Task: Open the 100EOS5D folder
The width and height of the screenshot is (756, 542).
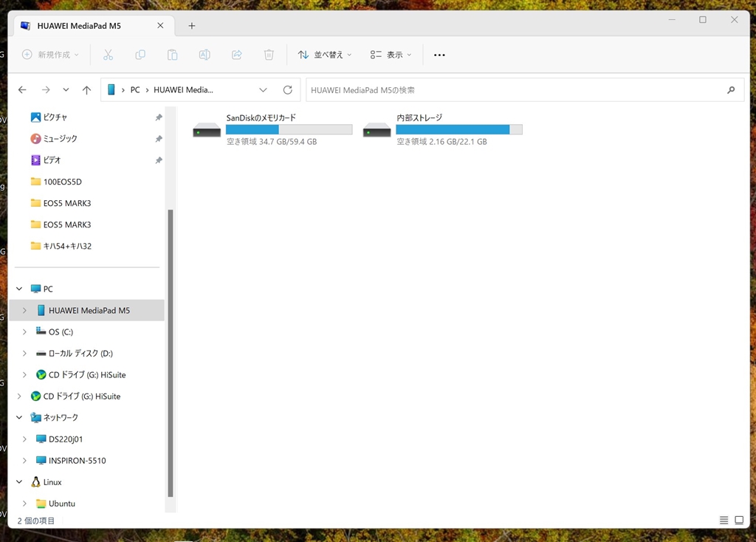Action: coord(62,182)
